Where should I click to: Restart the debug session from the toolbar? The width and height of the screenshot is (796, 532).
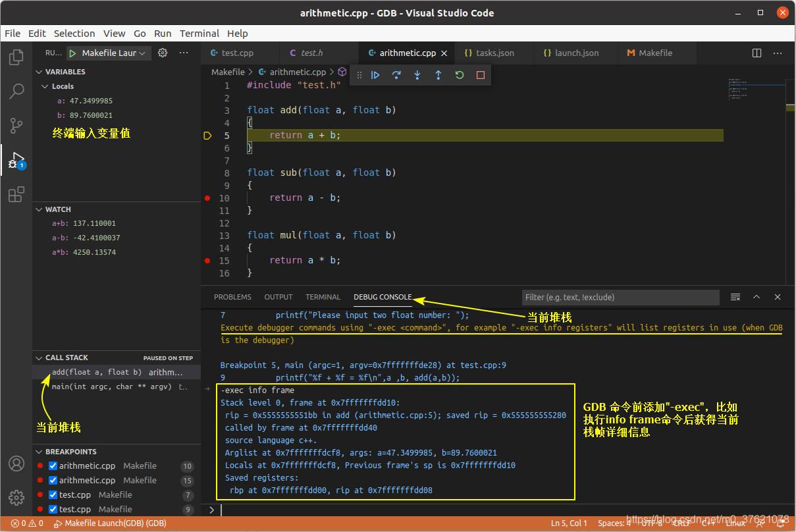pos(460,75)
